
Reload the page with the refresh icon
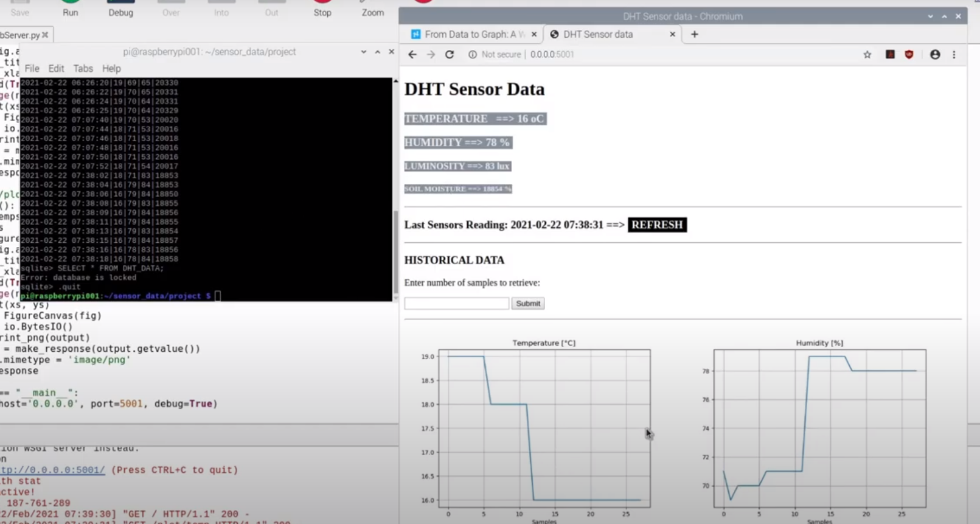pos(450,55)
